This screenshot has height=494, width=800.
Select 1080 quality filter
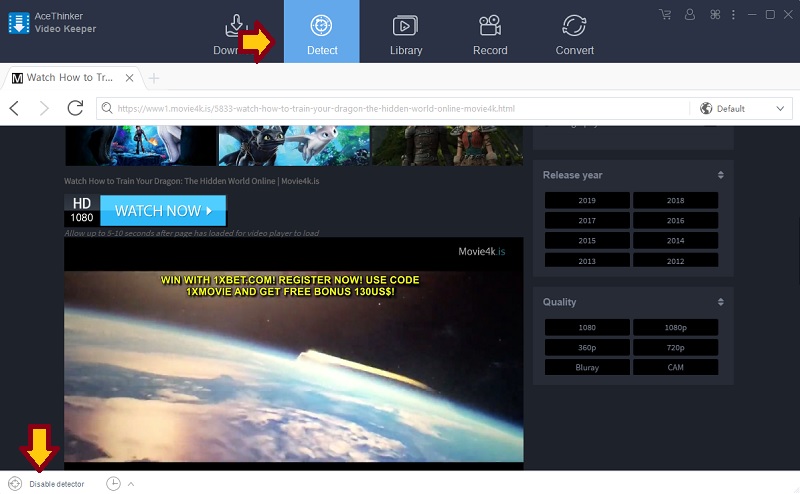[x=587, y=328]
